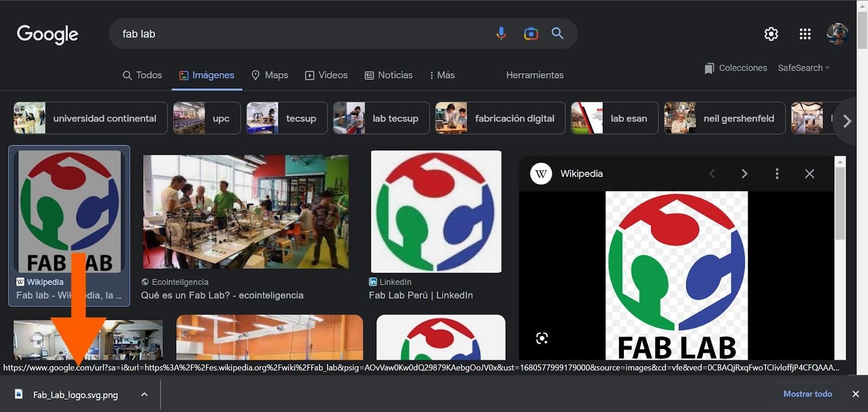
Task: Click the page vertical scrollbar
Action: pos(862,30)
